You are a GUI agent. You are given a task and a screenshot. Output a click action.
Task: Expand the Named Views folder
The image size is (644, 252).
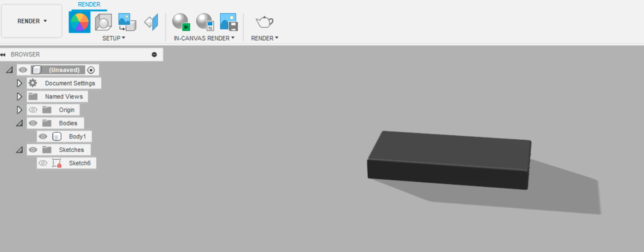[x=19, y=97]
